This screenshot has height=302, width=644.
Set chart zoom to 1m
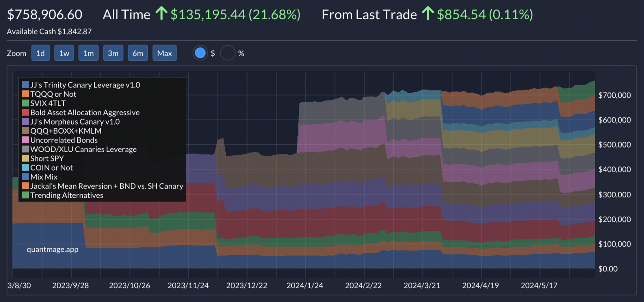point(88,53)
